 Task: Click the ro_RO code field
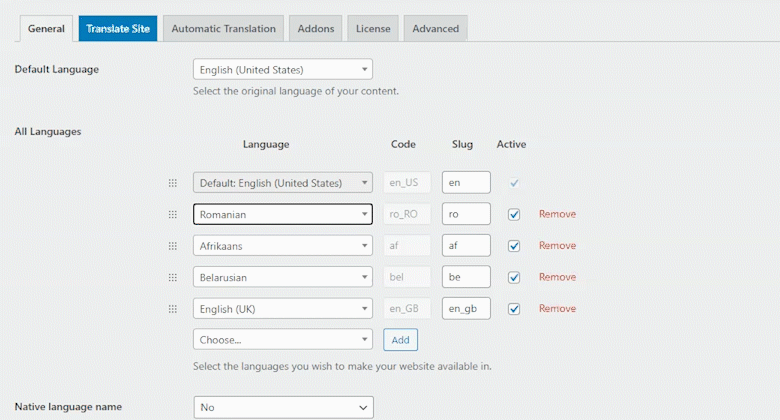407,214
